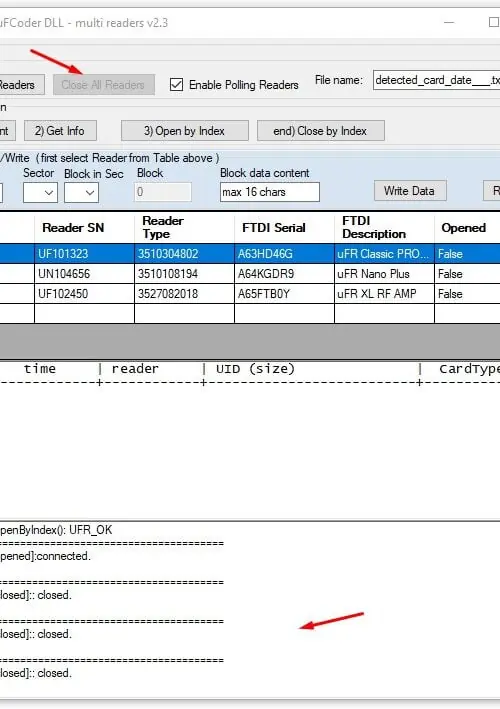Click the greyed Close All Readers button

click(104, 85)
